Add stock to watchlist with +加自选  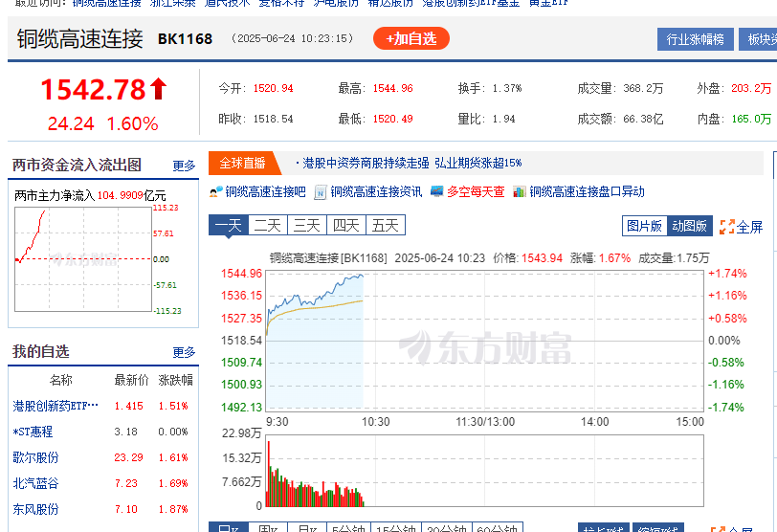pos(411,38)
